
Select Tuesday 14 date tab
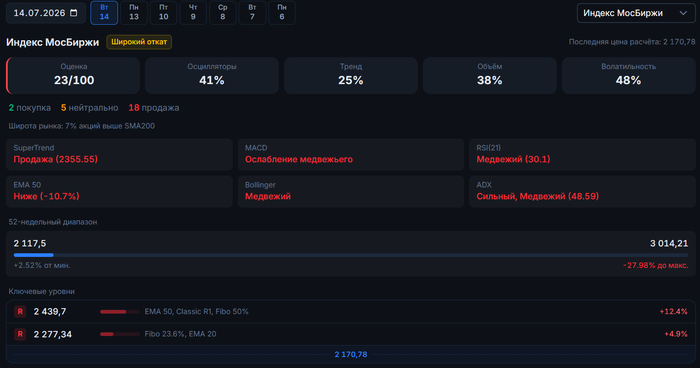[104, 13]
